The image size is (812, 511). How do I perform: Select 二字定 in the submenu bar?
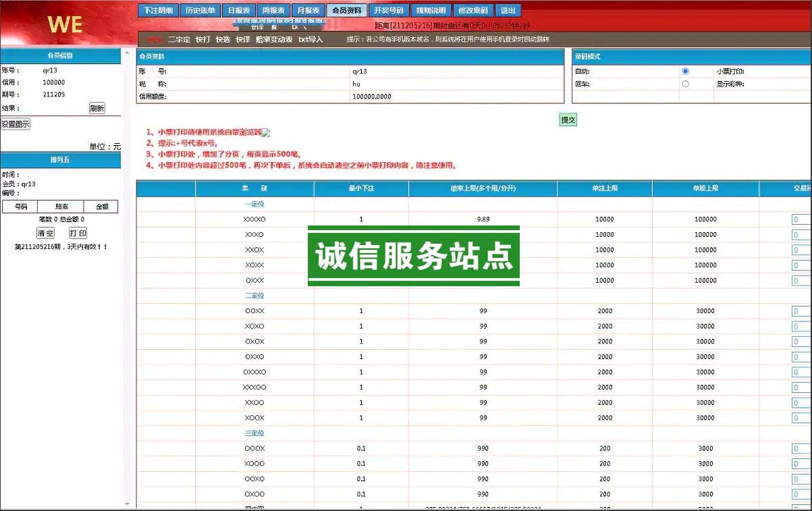click(x=179, y=40)
